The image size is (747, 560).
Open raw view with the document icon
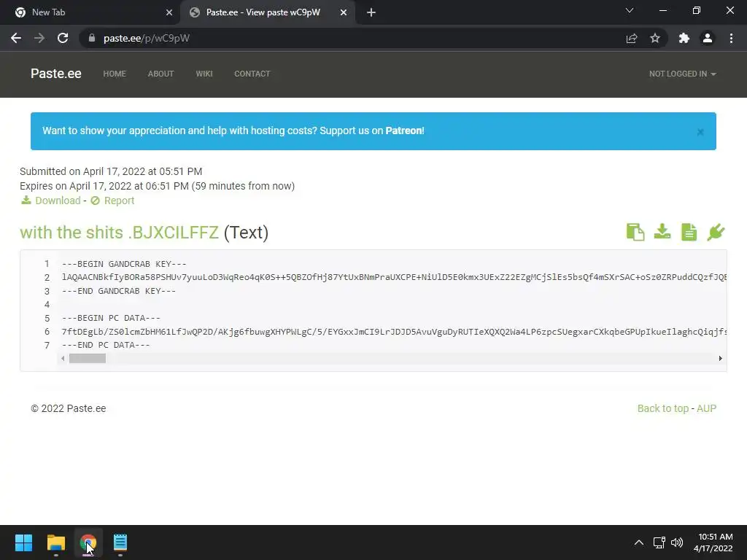(x=689, y=233)
